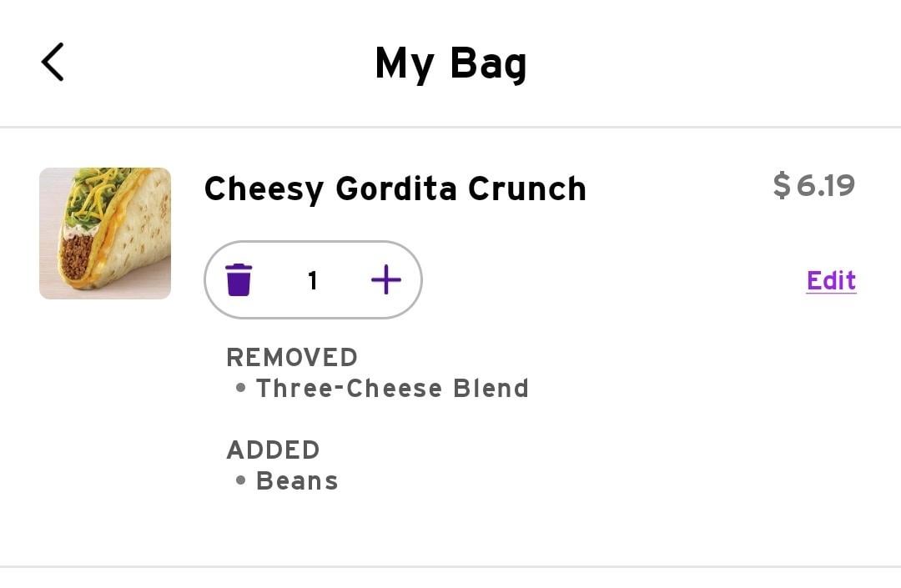Remove the gordita from the bag
The height and width of the screenshot is (588, 901).
[x=239, y=280]
